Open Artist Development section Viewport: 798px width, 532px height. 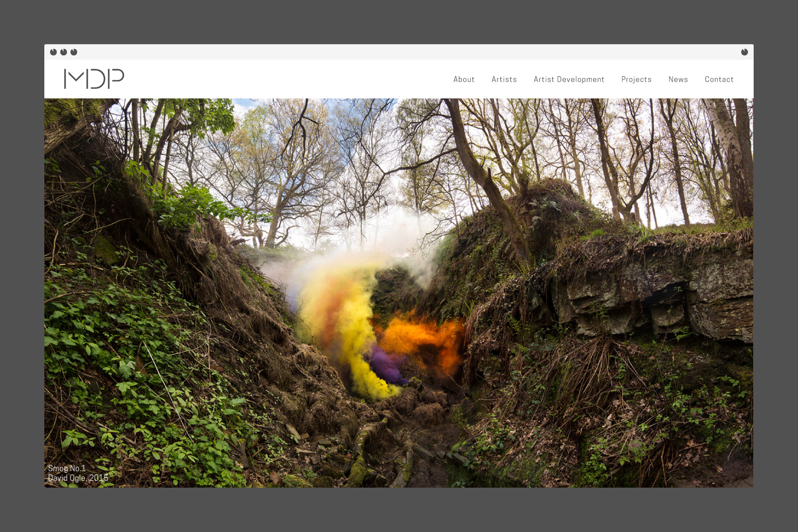pyautogui.click(x=569, y=79)
